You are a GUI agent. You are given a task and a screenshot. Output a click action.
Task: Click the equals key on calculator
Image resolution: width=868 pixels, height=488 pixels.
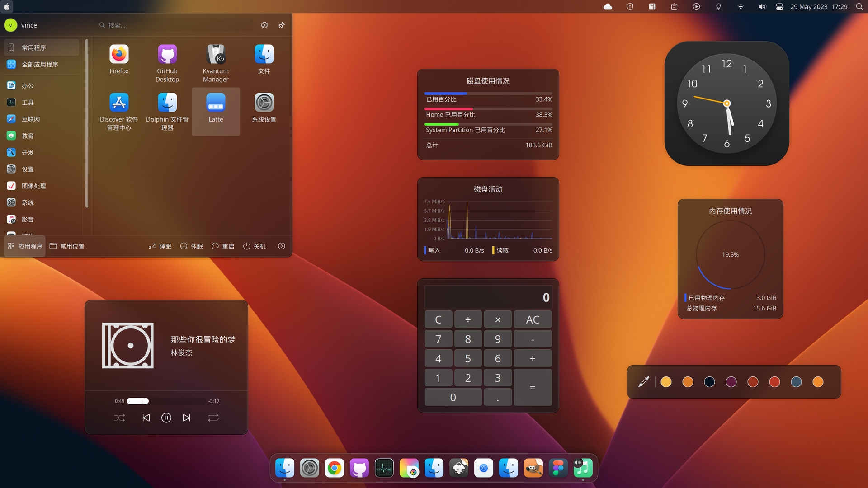[x=533, y=387]
